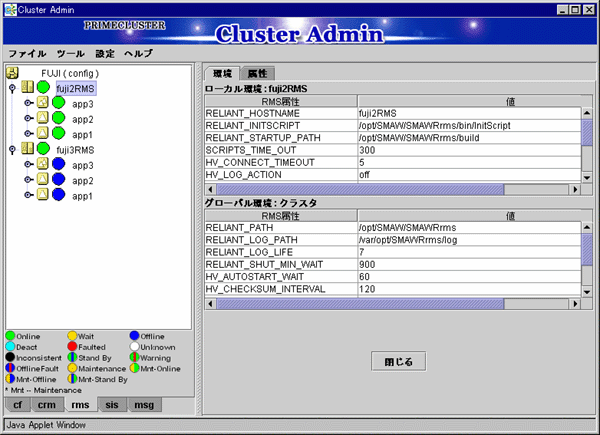Click blue offline circle of app3 under fuji3RMS
The height and width of the screenshot is (435, 600).
pyautogui.click(x=58, y=164)
